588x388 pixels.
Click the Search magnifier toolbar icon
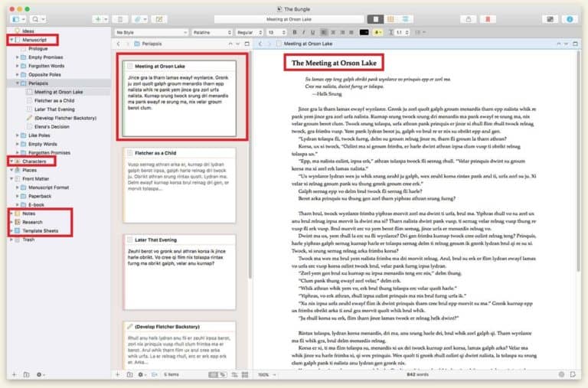[38, 19]
